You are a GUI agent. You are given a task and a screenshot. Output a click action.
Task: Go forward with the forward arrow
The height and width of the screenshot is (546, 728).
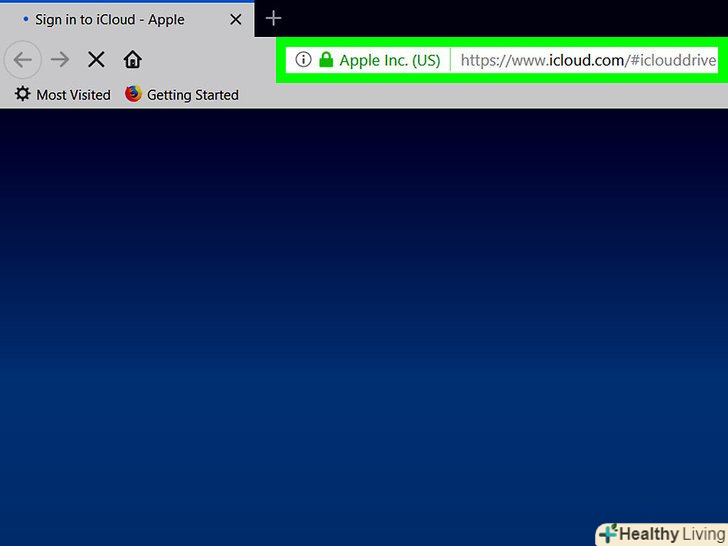pyautogui.click(x=60, y=59)
